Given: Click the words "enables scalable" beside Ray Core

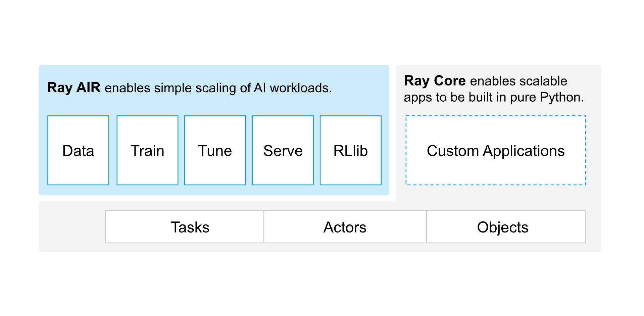Looking at the screenshot, I should click(x=518, y=81).
